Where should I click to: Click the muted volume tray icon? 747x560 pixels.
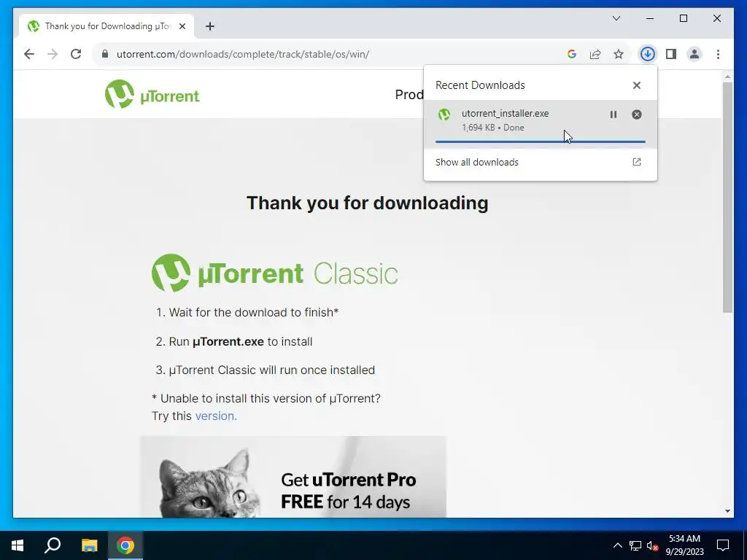tap(652, 545)
